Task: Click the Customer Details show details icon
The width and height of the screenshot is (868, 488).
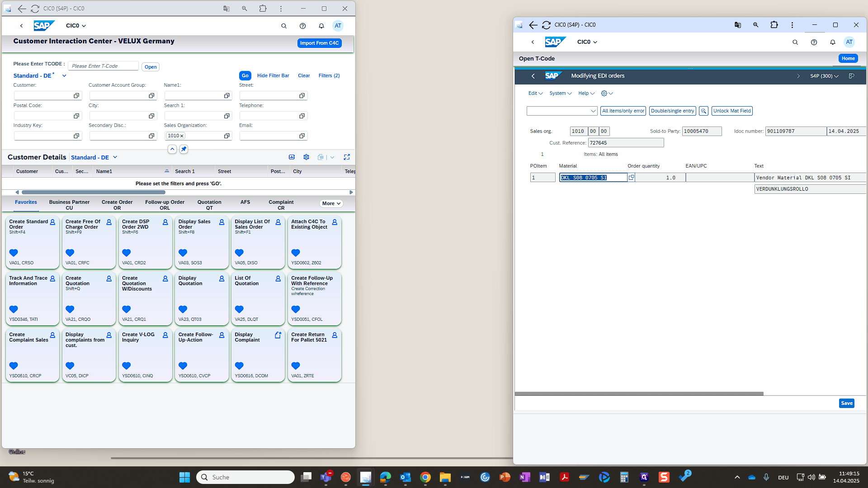Action: point(292,157)
